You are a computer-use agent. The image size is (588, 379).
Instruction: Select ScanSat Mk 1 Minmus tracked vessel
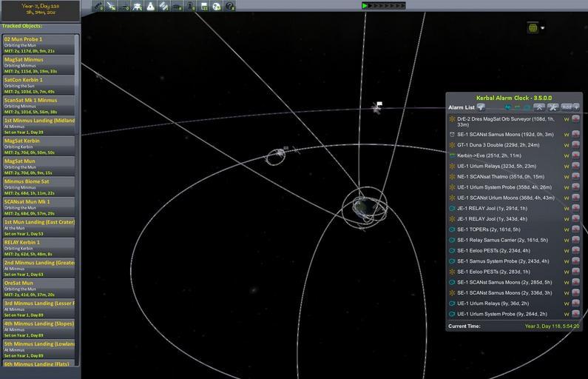coord(39,105)
